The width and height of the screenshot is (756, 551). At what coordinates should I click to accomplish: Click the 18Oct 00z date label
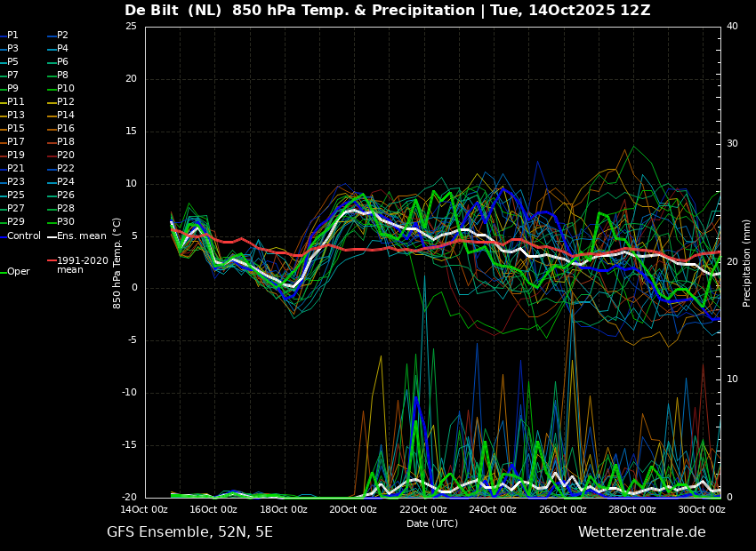click(284, 509)
